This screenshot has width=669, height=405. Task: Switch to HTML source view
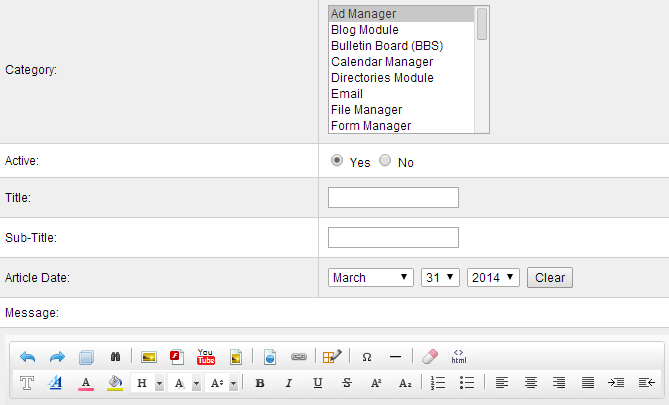point(459,357)
